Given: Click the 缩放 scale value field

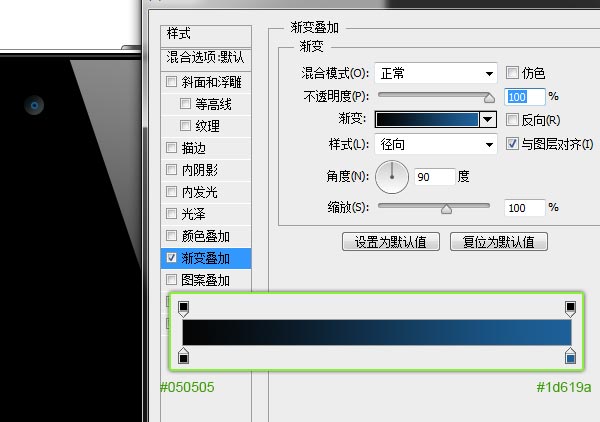Looking at the screenshot, I should [x=525, y=208].
